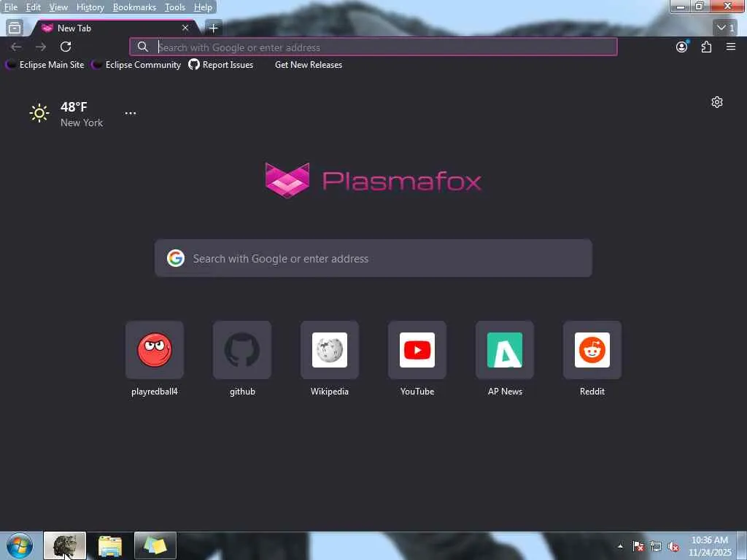This screenshot has height=560, width=747.
Task: Click the muted volume tray icon
Action: [673, 546]
